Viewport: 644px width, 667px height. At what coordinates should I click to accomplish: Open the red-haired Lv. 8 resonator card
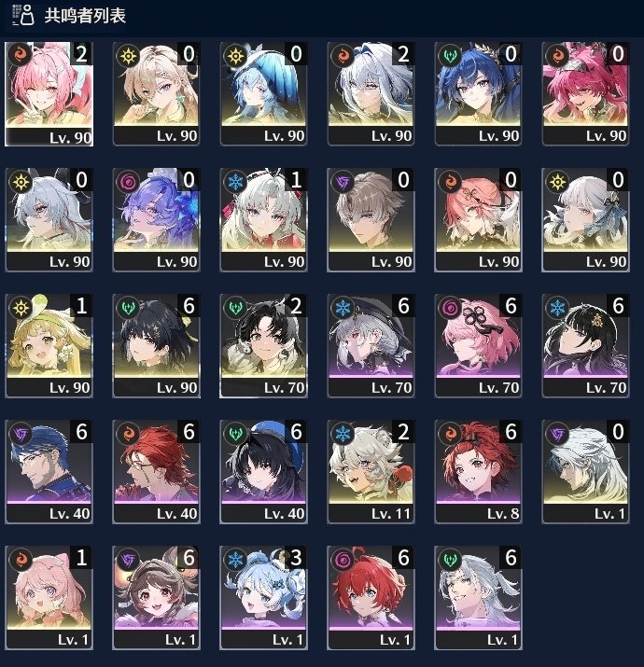coord(478,472)
